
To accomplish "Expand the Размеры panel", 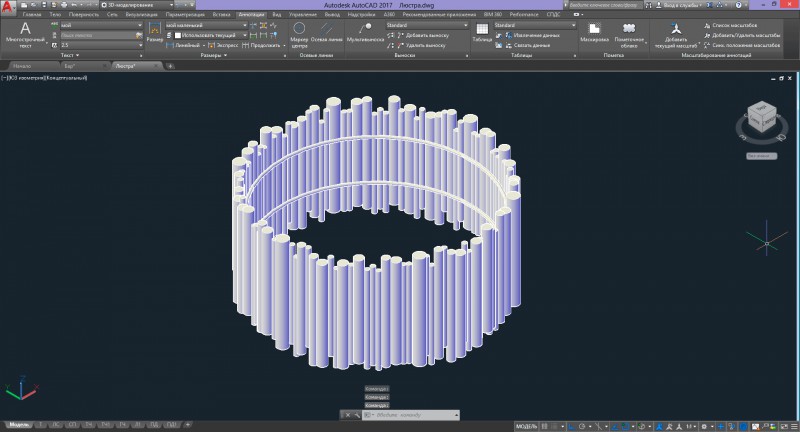I will coord(214,56).
